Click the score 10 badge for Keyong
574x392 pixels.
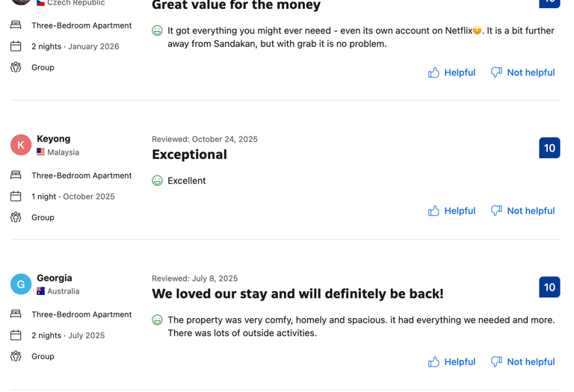point(549,148)
